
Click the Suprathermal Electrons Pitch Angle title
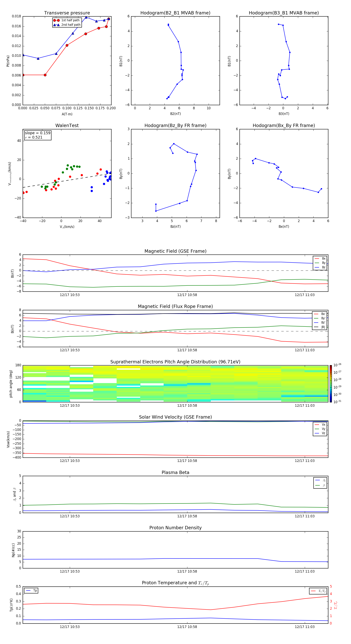pos(175,362)
